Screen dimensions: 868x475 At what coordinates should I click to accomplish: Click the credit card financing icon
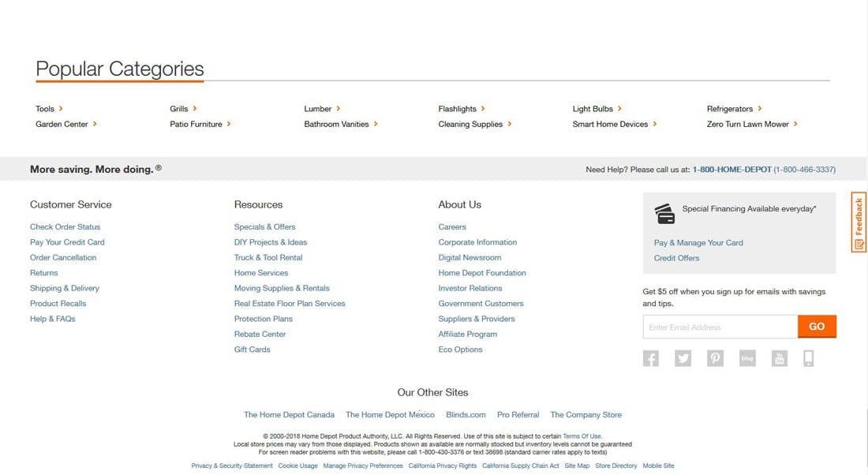(664, 214)
